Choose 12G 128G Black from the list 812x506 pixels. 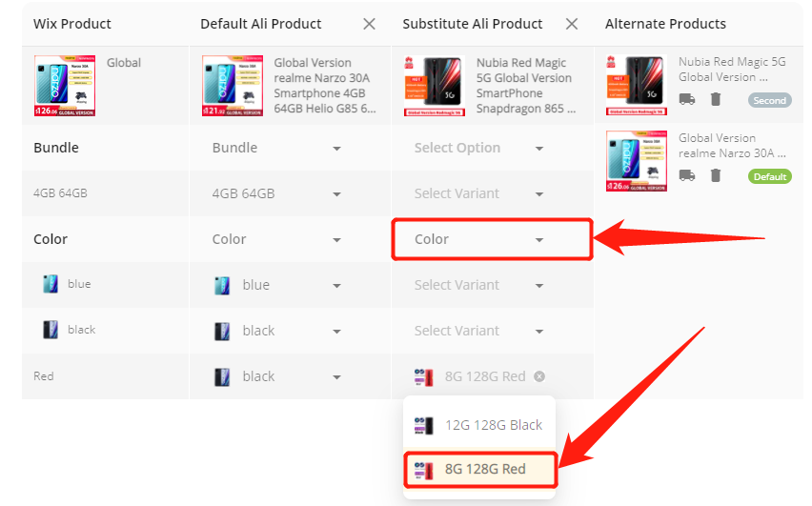coord(479,425)
